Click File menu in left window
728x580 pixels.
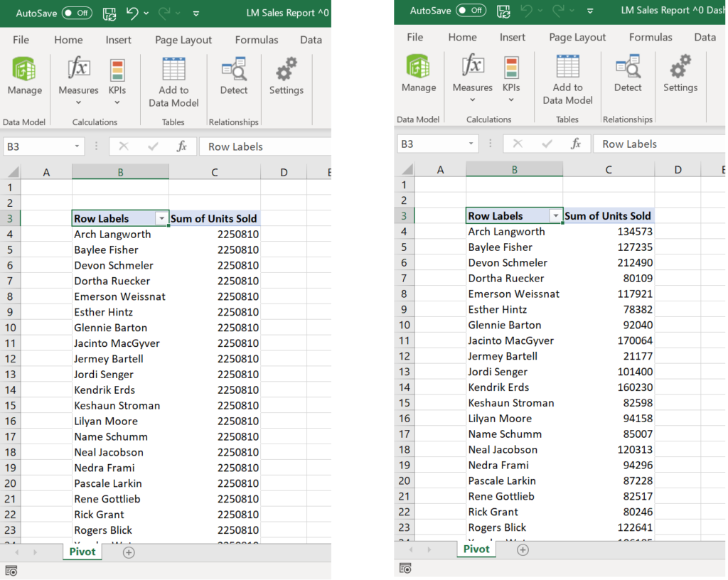pyautogui.click(x=21, y=40)
